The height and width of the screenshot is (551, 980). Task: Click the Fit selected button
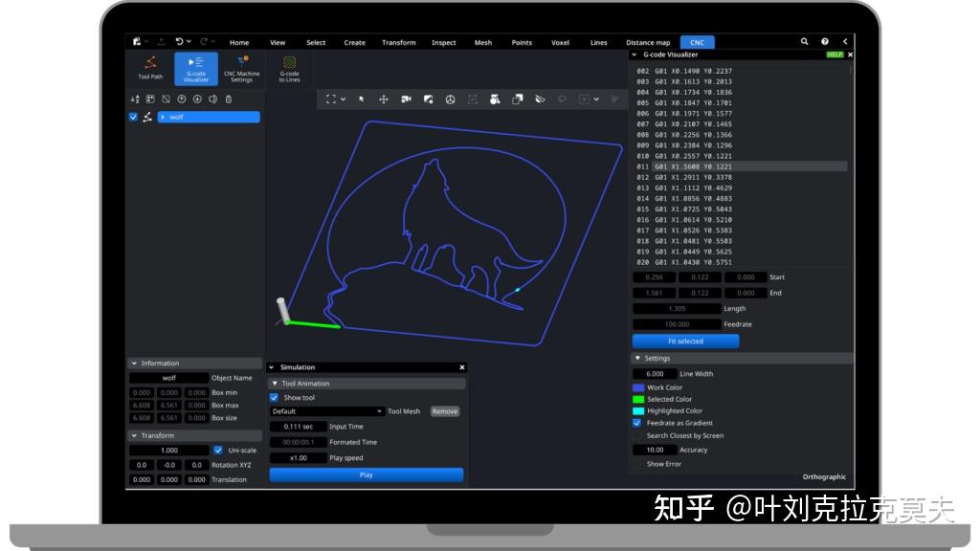[x=685, y=342]
